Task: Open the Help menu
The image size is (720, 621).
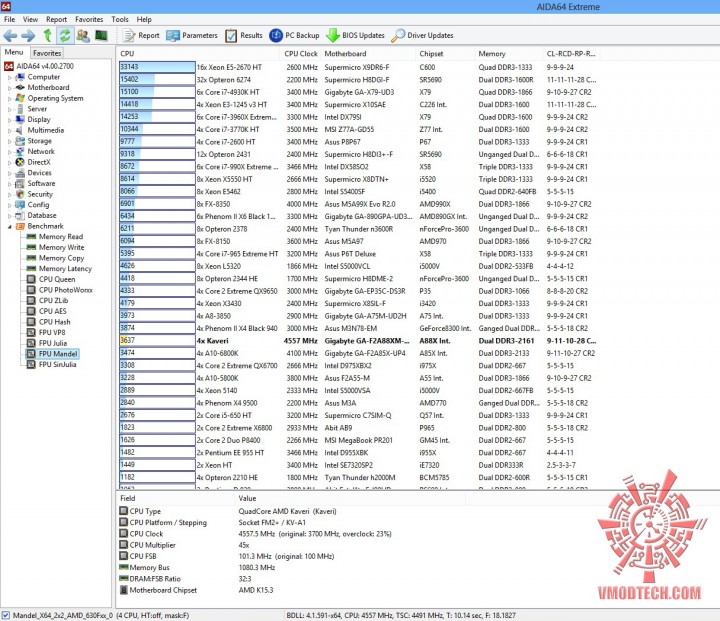Action: click(144, 19)
